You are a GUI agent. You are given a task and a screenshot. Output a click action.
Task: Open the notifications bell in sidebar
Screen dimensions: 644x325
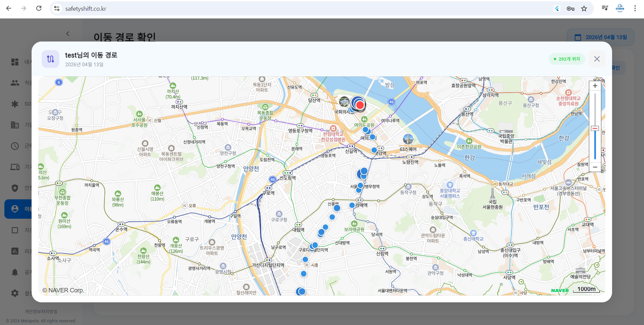15,272
